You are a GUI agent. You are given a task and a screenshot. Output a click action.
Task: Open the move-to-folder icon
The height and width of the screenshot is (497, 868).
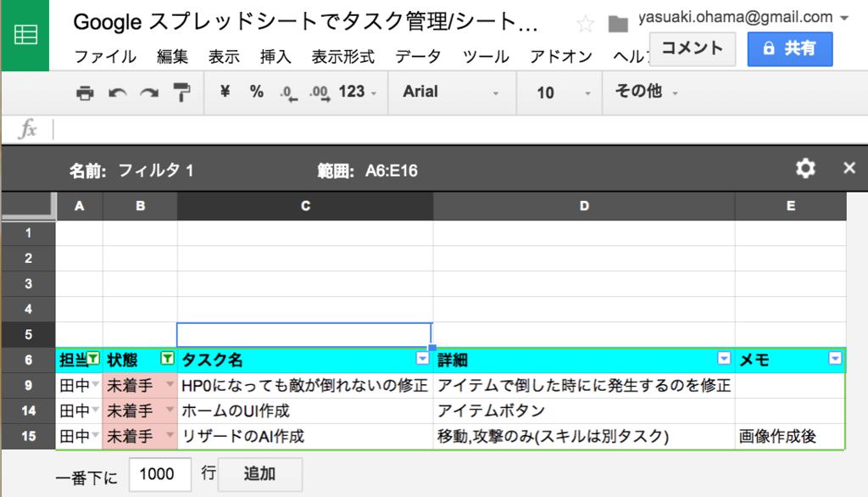point(618,24)
